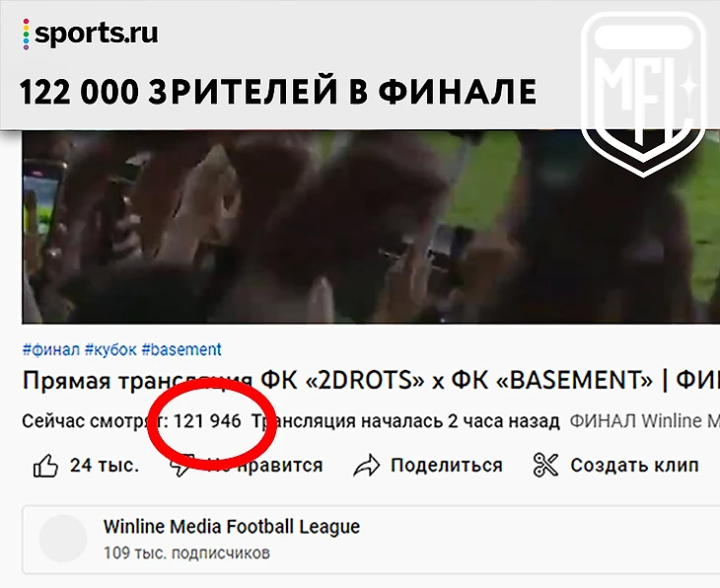Open the #basement hashtag link
720x588 pixels.
coord(181,349)
